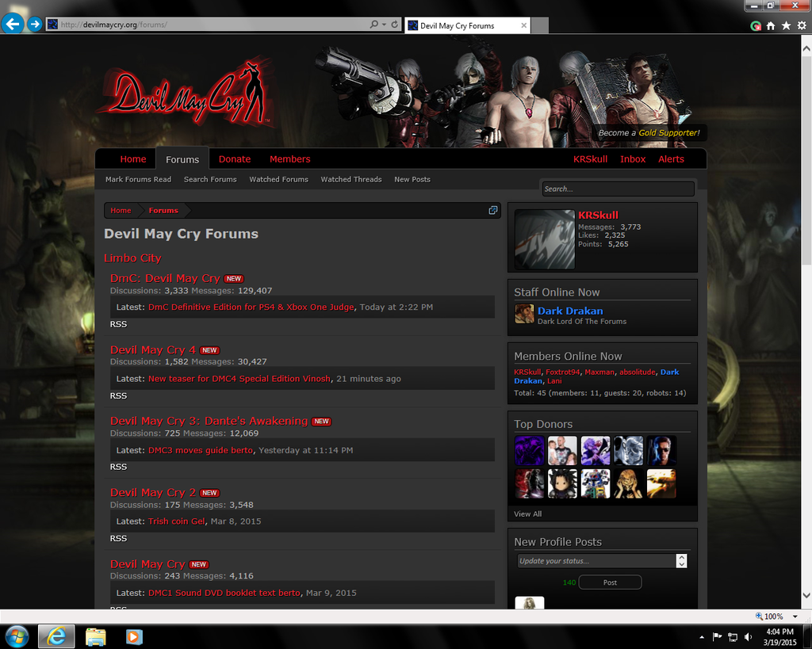Open the Forums navigation tab
Screen dimensions: 812x649
(x=182, y=159)
